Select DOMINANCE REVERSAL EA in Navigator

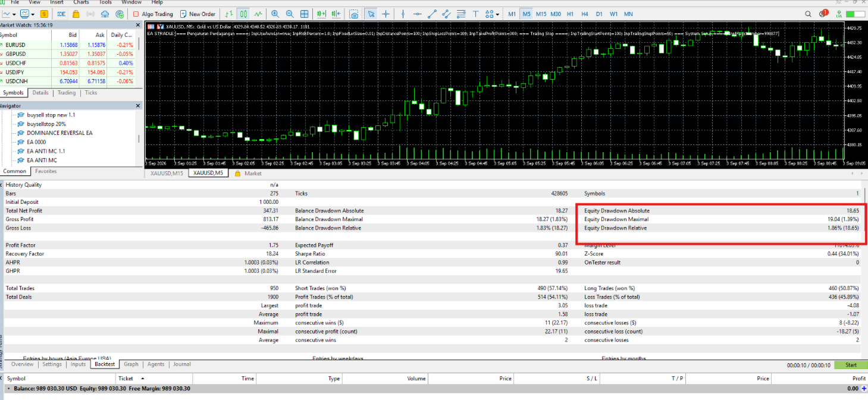tap(59, 133)
